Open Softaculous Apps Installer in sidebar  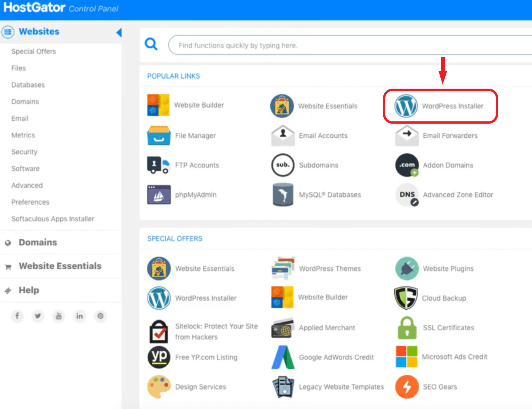coord(53,219)
